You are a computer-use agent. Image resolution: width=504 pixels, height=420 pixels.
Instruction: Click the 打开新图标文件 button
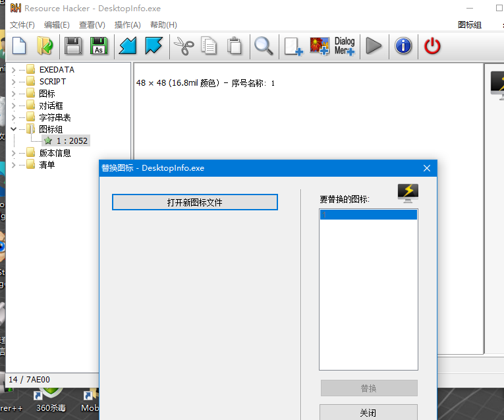[194, 202]
